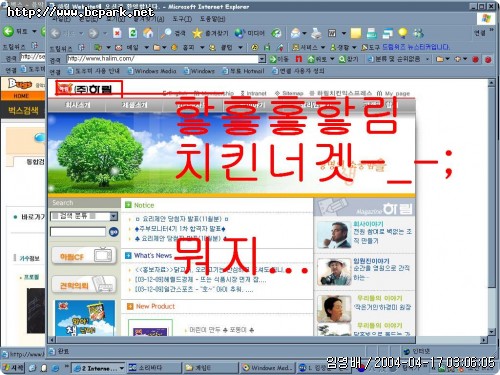Viewport: 500px width, 375px height.
Task: Select the 회사소개 navigation tab
Action: (77, 105)
